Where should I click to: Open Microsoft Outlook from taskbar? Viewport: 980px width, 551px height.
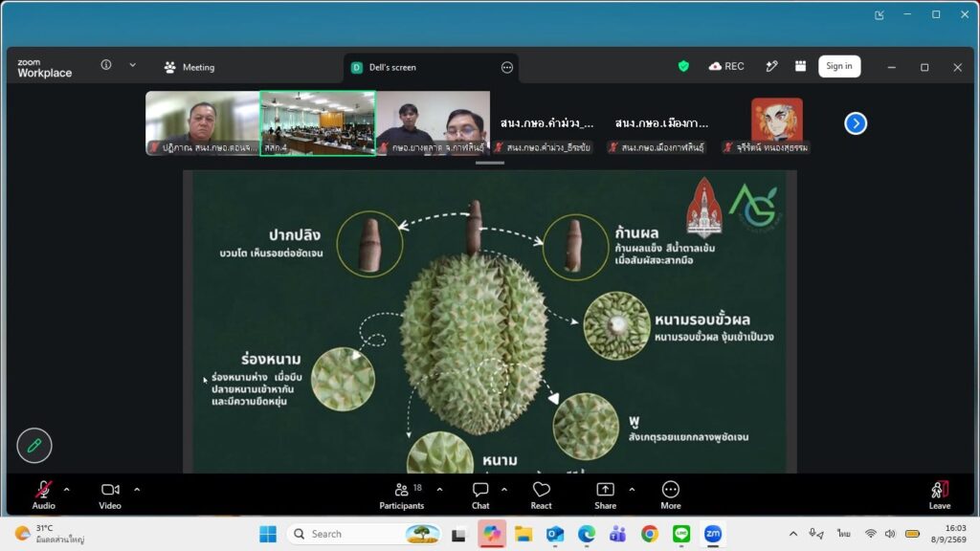tap(555, 534)
